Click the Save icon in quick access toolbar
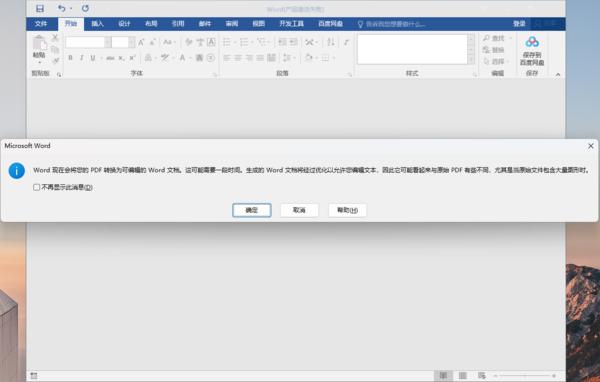600x382 pixels. tap(40, 8)
